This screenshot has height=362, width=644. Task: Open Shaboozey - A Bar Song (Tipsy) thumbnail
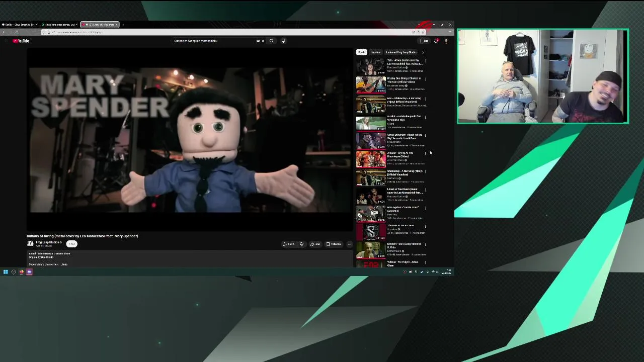pyautogui.click(x=371, y=177)
